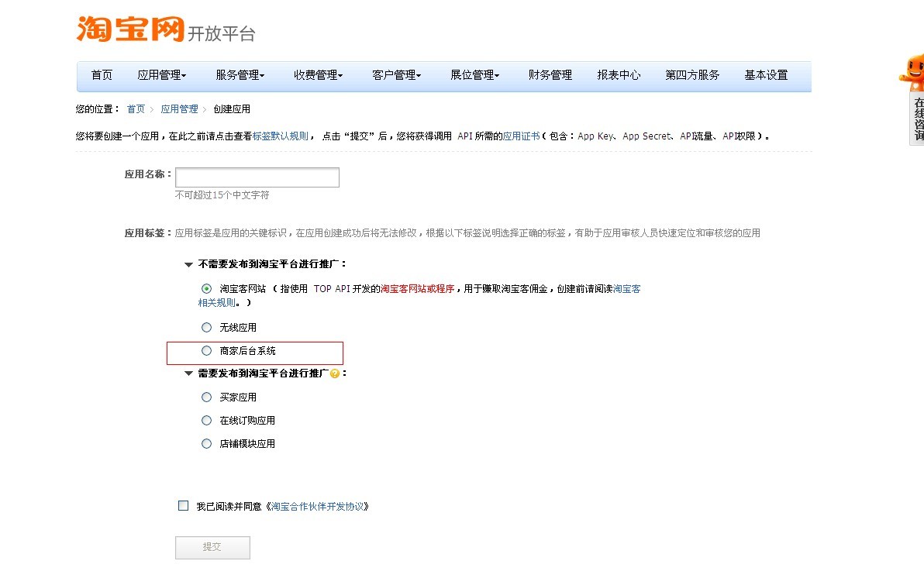The height and width of the screenshot is (585, 924).
Task: Collapse the 需要发布到淘宝平台进行推广 section
Action: coord(188,373)
